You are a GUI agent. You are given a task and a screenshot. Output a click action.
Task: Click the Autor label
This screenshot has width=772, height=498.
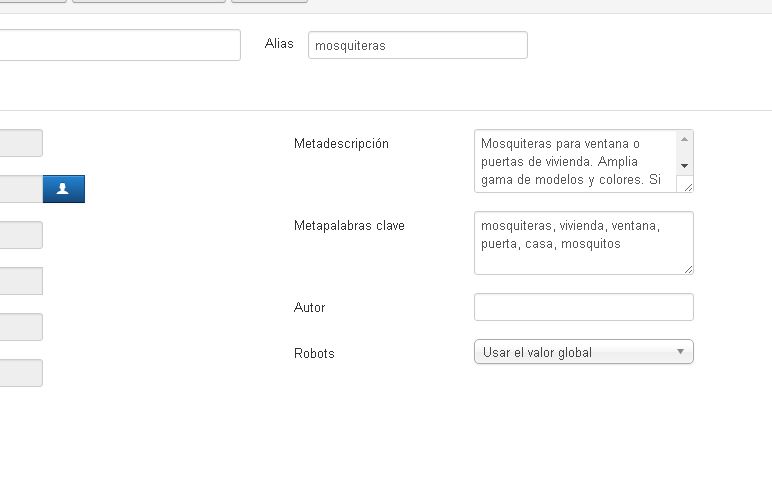[x=309, y=307]
